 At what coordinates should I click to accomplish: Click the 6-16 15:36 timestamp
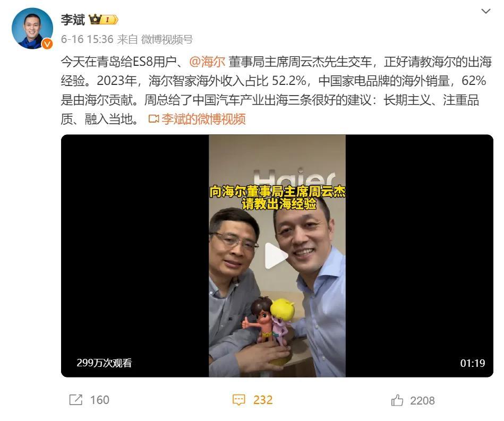pyautogui.click(x=87, y=39)
